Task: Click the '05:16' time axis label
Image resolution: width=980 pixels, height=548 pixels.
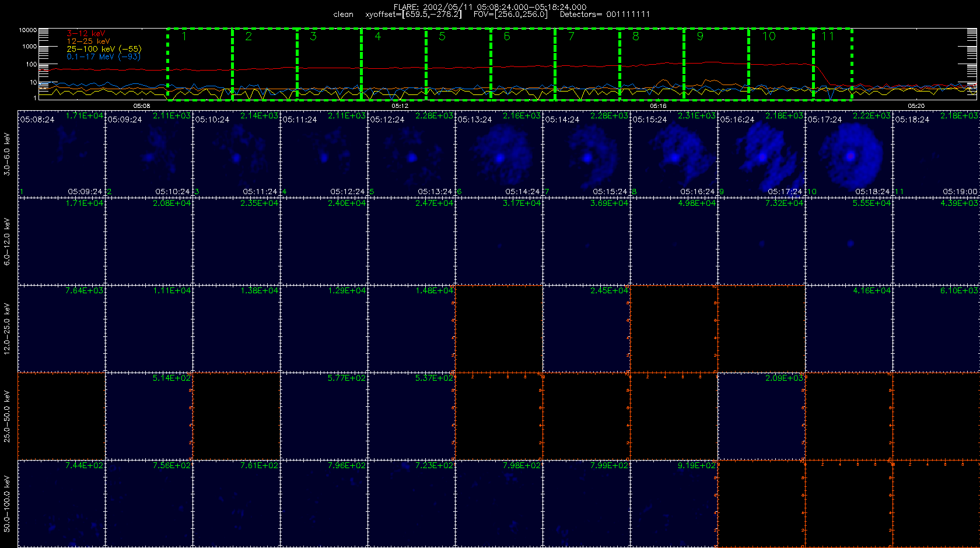Action: point(658,106)
